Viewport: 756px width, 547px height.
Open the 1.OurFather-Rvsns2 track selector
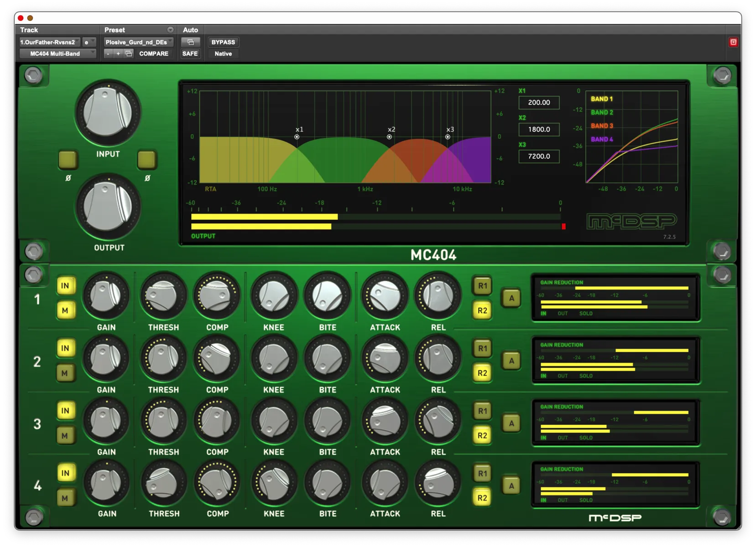click(x=49, y=41)
